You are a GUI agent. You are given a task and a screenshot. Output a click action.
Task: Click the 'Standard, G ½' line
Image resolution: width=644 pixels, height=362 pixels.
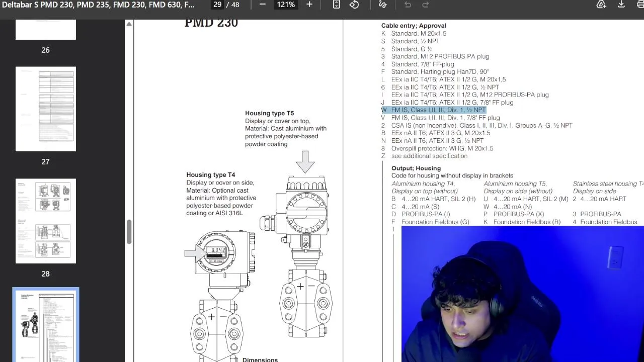pyautogui.click(x=412, y=49)
